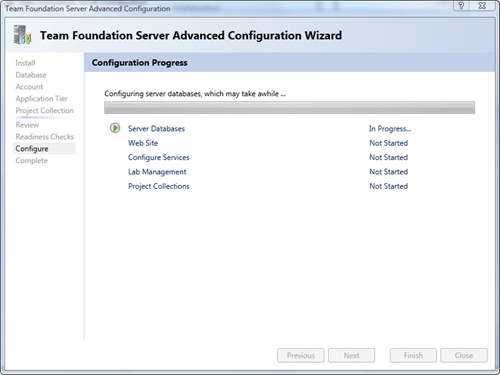This screenshot has width=500, height=375.
Task: Click the Configure Services item
Action: click(x=159, y=157)
